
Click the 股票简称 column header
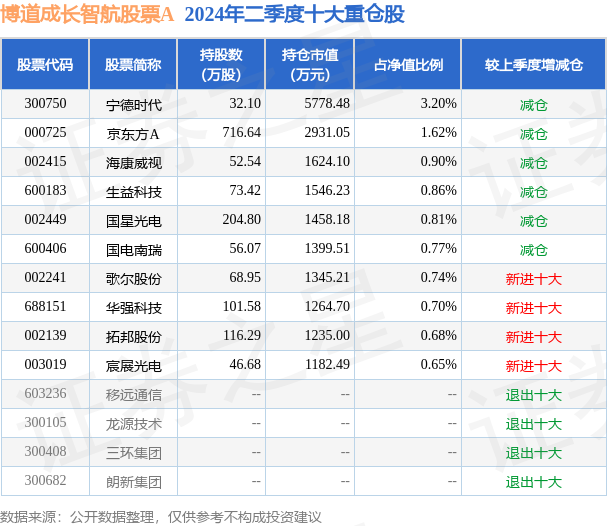click(x=133, y=65)
